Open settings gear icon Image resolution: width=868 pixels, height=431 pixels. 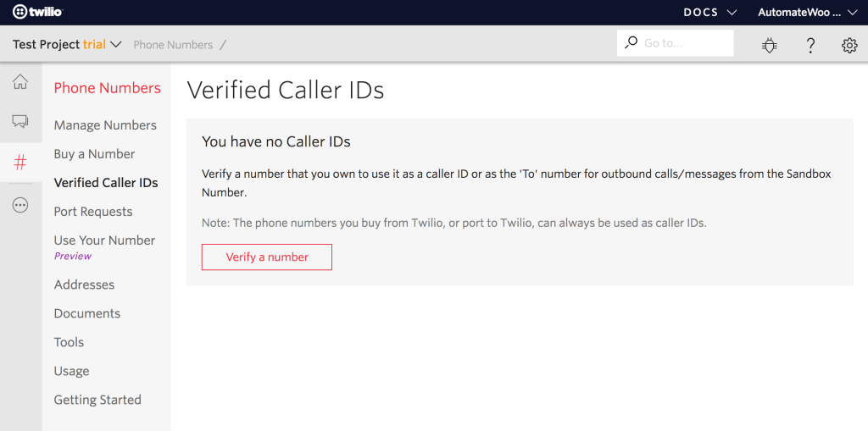(849, 45)
